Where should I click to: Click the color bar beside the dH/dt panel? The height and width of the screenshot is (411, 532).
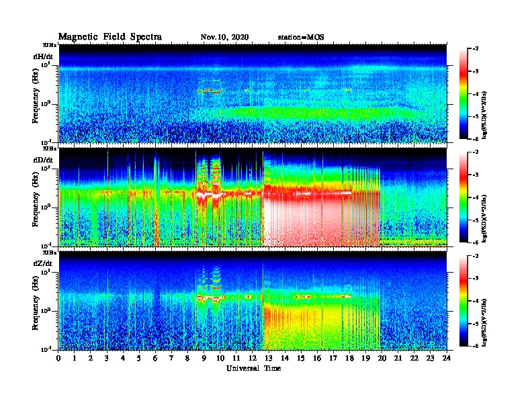(463, 93)
